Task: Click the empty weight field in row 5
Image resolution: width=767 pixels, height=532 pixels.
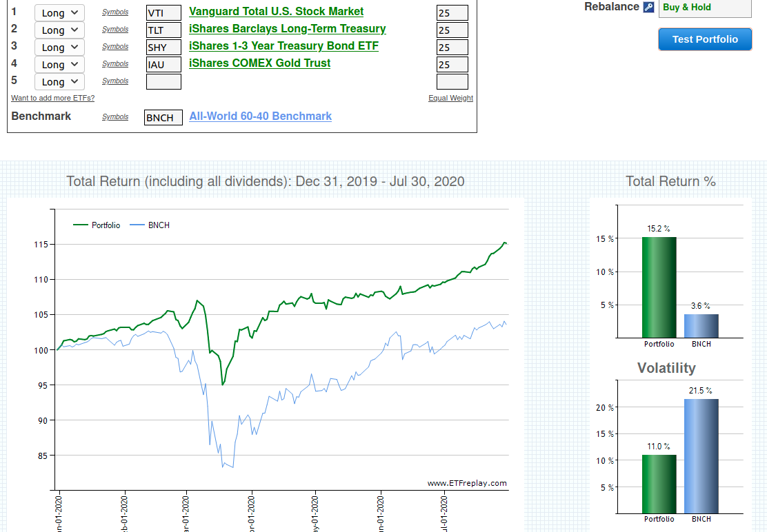Action: [x=452, y=81]
